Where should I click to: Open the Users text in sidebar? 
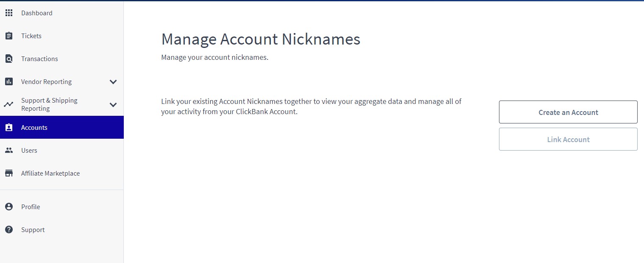point(29,151)
